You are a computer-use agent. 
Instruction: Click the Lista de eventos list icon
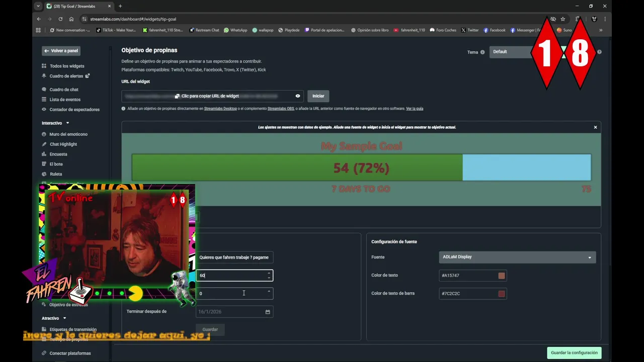pos(44,100)
